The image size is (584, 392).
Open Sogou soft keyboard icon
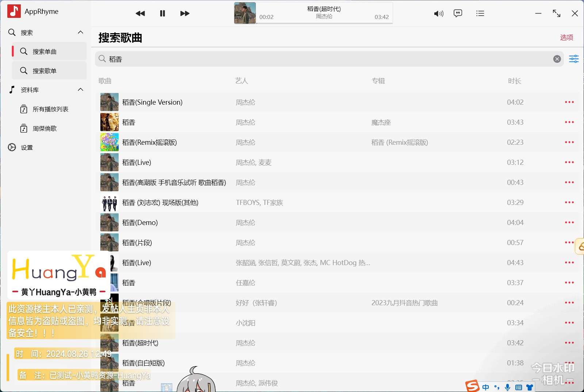[519, 387]
